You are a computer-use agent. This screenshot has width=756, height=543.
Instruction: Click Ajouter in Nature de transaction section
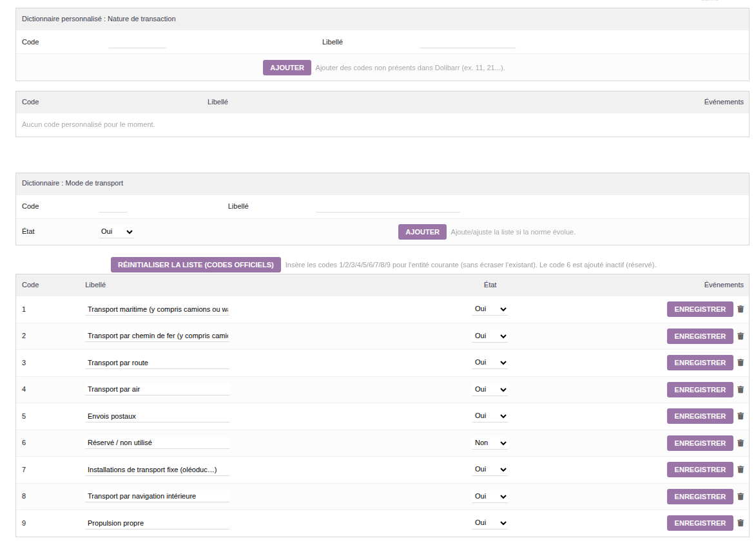pos(287,68)
